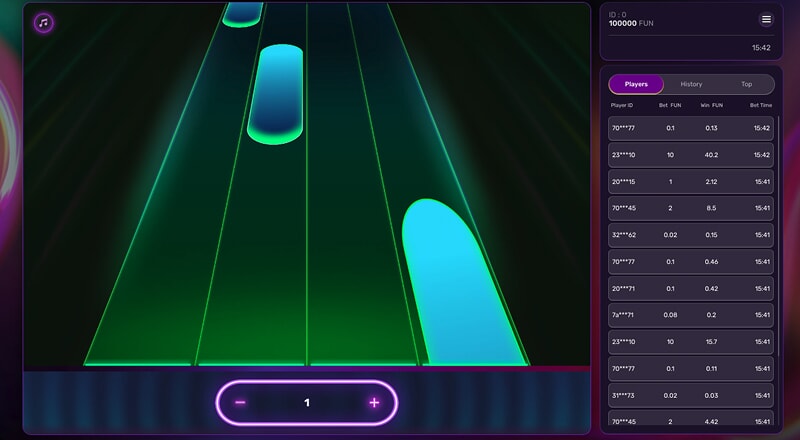Viewport: 800px width, 440px height.
Task: Switch to the History tab
Action: [691, 84]
